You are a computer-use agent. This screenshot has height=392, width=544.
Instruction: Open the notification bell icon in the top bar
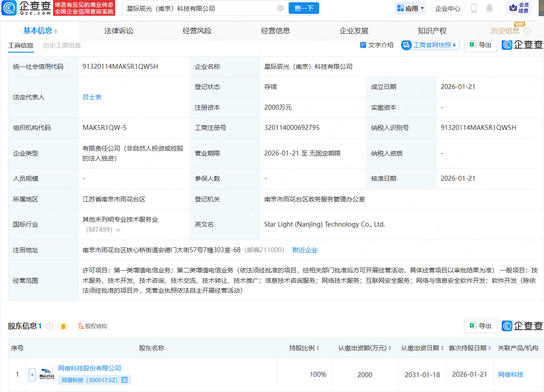pyautogui.click(x=490, y=8)
